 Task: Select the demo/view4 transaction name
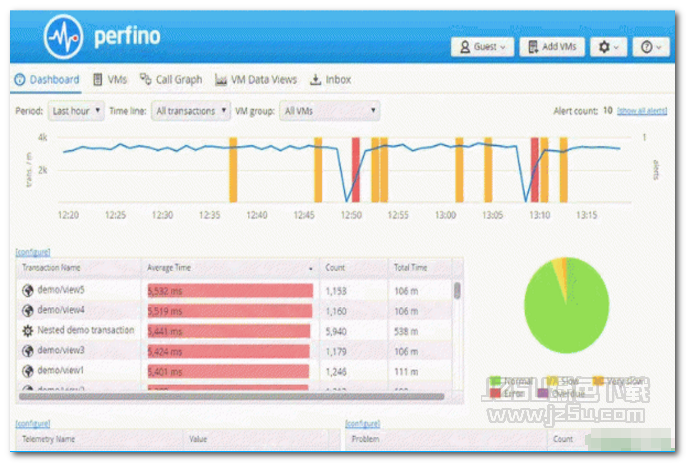coord(61,310)
